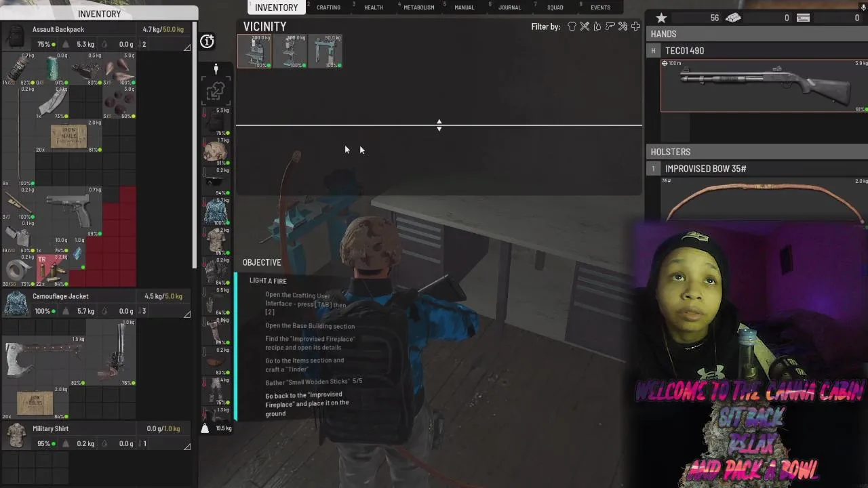This screenshot has width=868, height=488.
Task: Adjust the Vicinity panel split handle
Action: [x=439, y=125]
